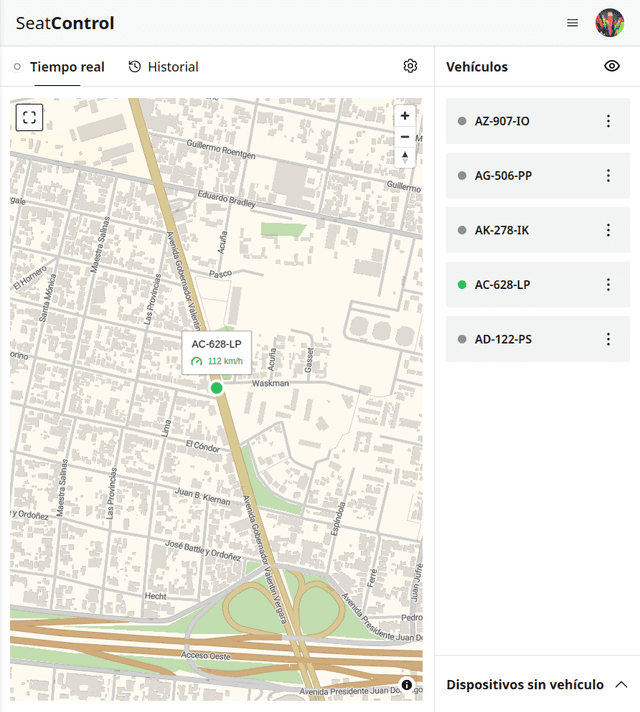Open options menu for AZ-907-IO

(x=607, y=121)
